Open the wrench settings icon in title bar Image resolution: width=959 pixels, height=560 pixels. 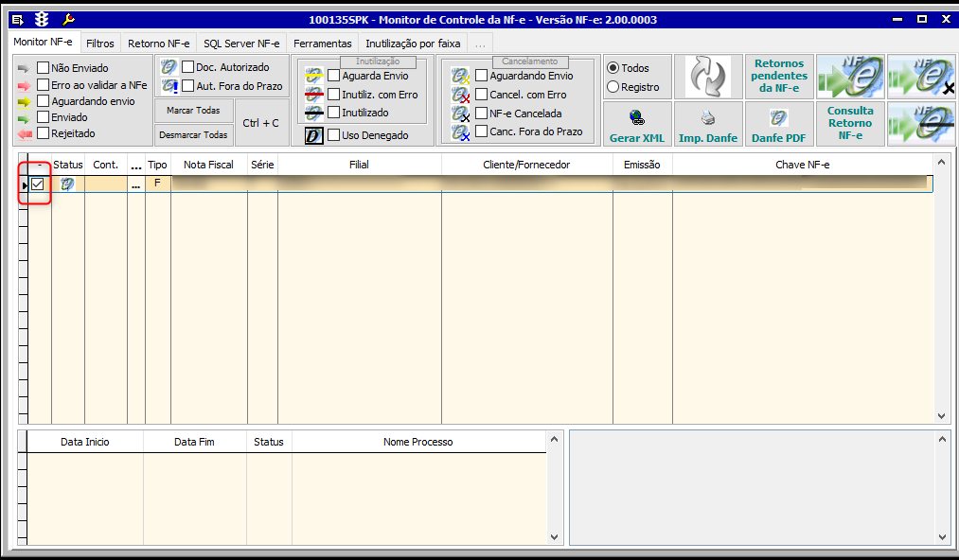click(x=68, y=19)
